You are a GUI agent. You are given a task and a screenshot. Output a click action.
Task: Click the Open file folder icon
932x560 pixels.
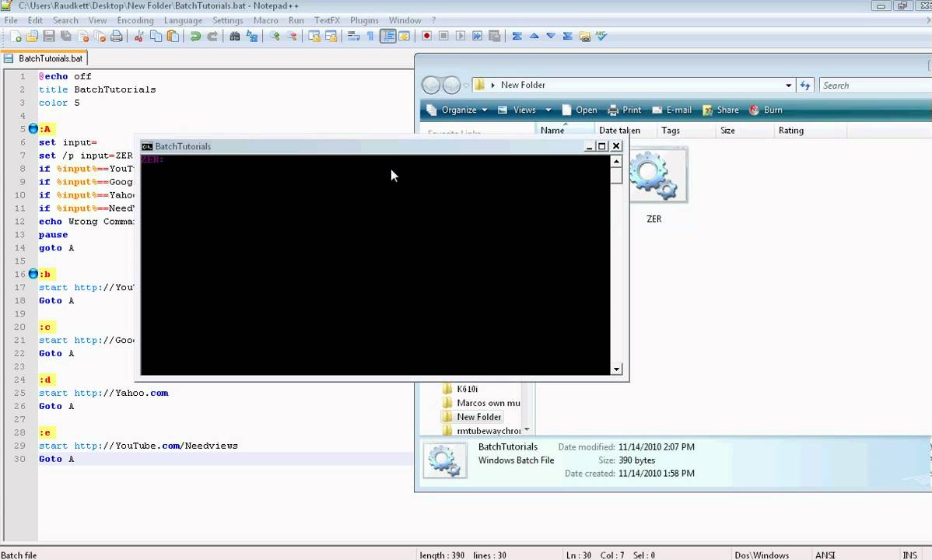pos(32,37)
